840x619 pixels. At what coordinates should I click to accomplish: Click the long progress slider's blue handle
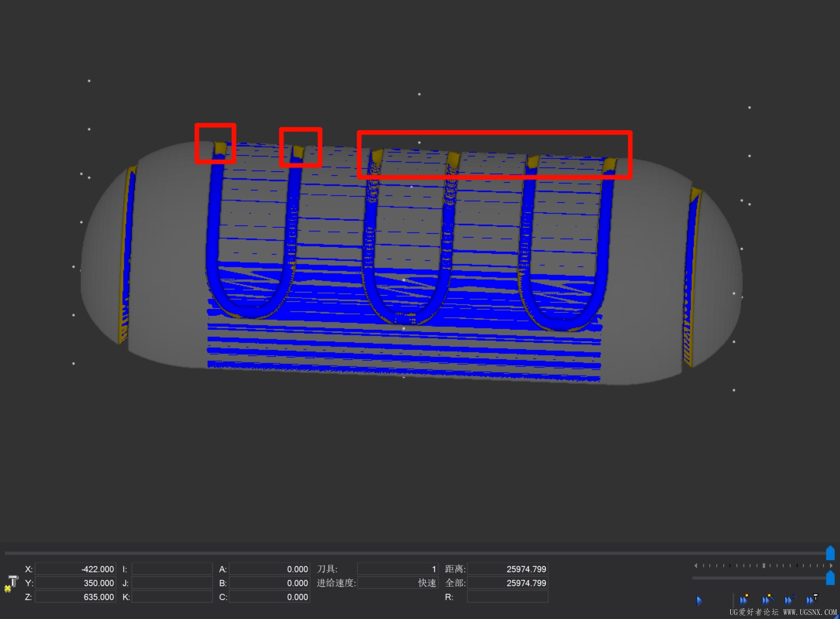click(830, 553)
